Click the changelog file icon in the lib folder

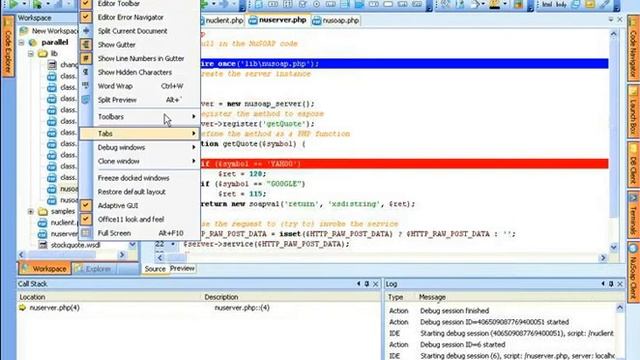tap(52, 64)
